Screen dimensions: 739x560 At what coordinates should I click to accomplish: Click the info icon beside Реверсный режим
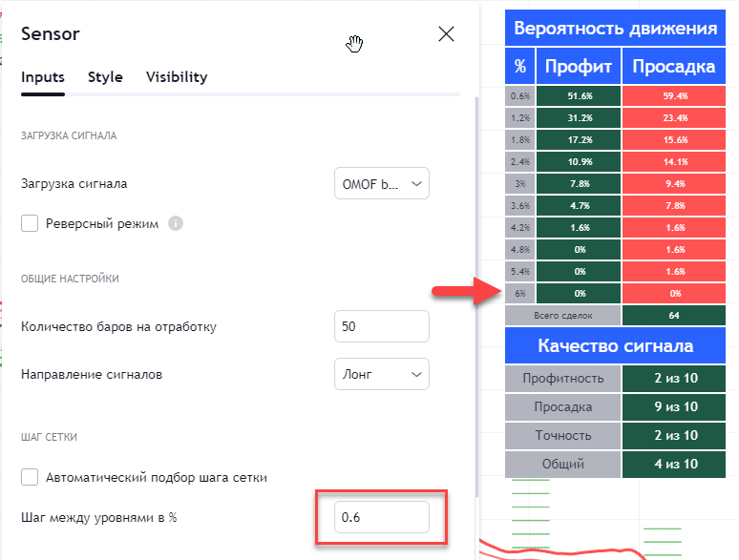click(176, 223)
